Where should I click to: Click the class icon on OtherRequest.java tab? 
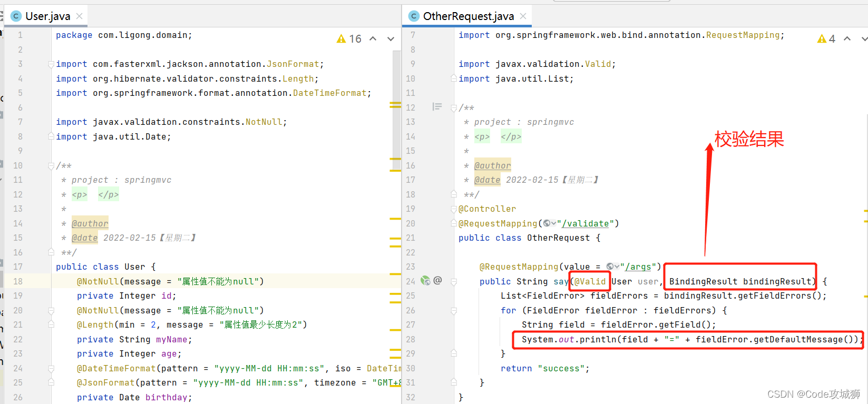[414, 16]
